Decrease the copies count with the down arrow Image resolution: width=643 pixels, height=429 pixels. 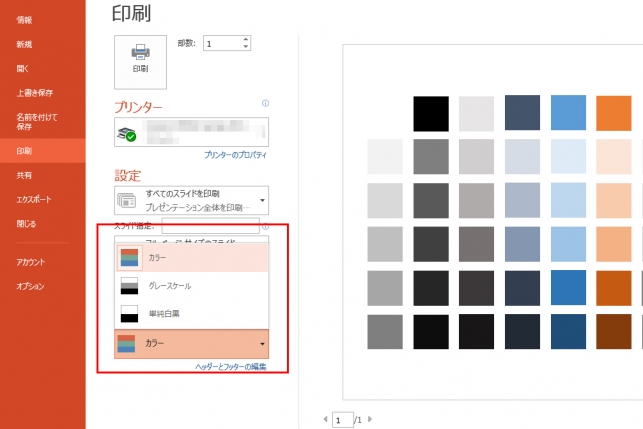tap(245, 46)
